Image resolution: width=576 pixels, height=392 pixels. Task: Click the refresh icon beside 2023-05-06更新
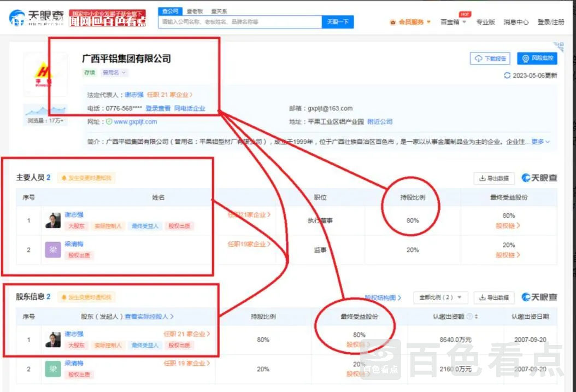pyautogui.click(x=507, y=75)
